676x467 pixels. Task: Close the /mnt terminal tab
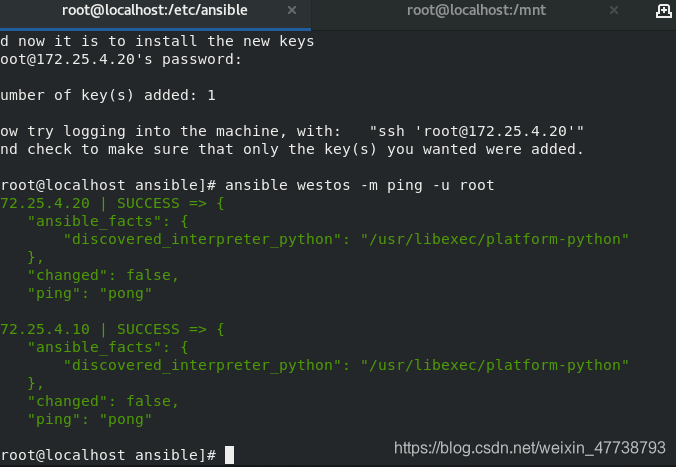(x=614, y=10)
